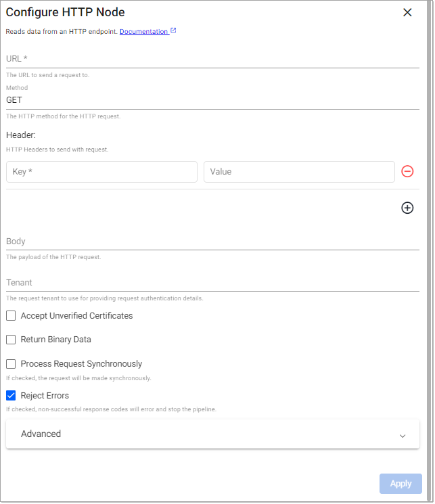Click the external link icon beside Documentation
435x504 pixels.
coord(173,30)
